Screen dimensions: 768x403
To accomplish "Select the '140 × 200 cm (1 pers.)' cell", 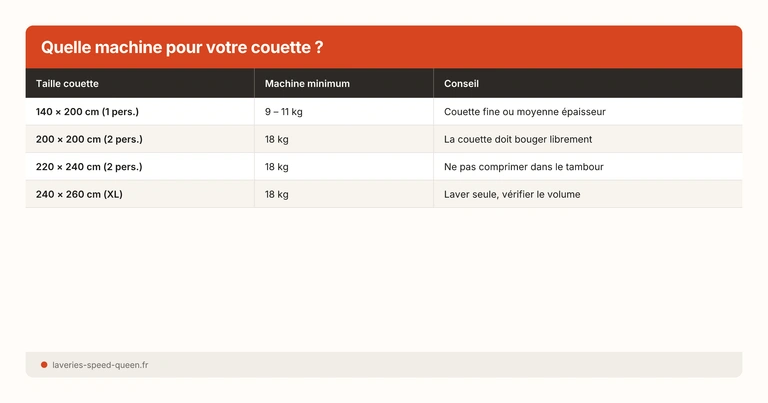I will pos(88,112).
